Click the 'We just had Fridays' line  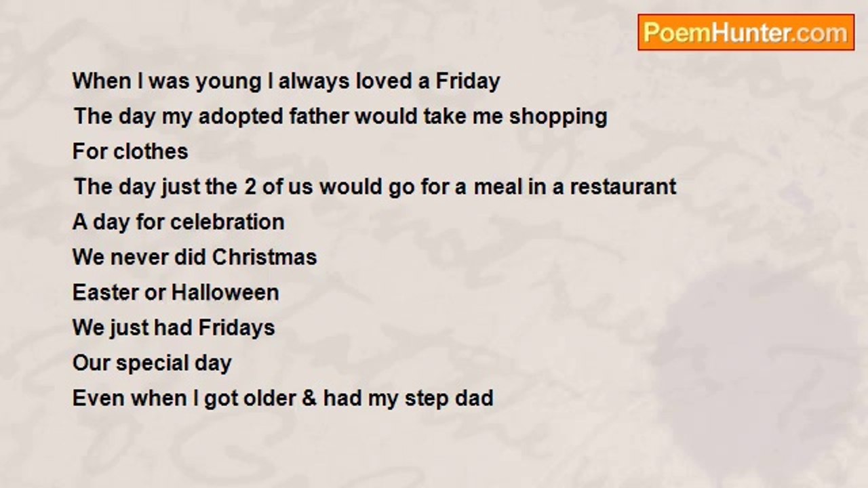[174, 327]
